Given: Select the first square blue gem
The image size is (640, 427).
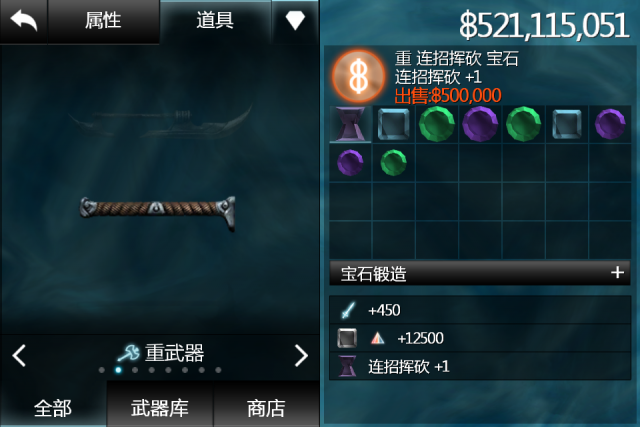Looking at the screenshot, I should pyautogui.click(x=393, y=124).
